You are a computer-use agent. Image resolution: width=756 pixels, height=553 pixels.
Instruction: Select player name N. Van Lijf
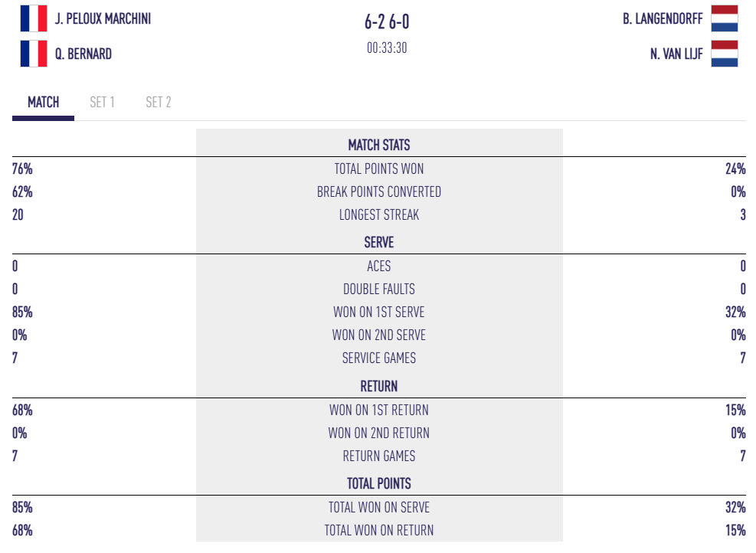pos(676,54)
